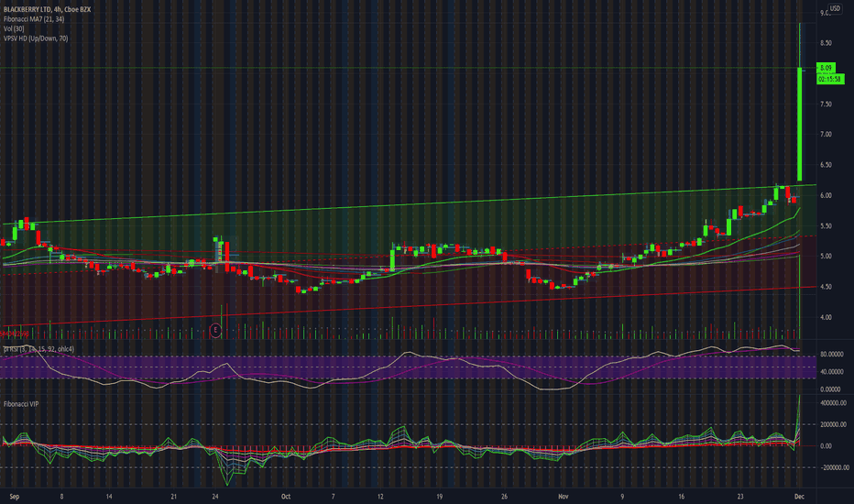Click the 16 date label on time axis
This screenshot has width=854, height=504.
pos(681,497)
